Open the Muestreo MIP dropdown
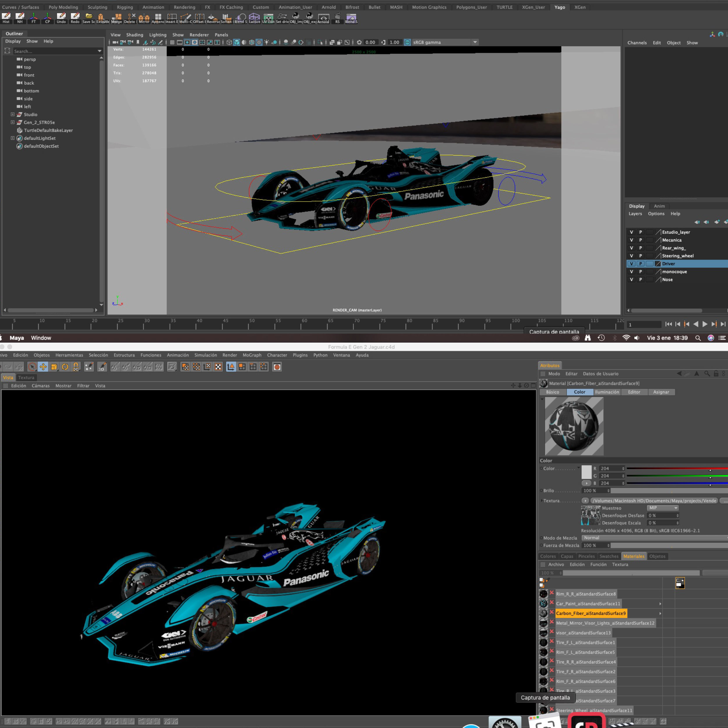728x728 pixels. (663, 508)
